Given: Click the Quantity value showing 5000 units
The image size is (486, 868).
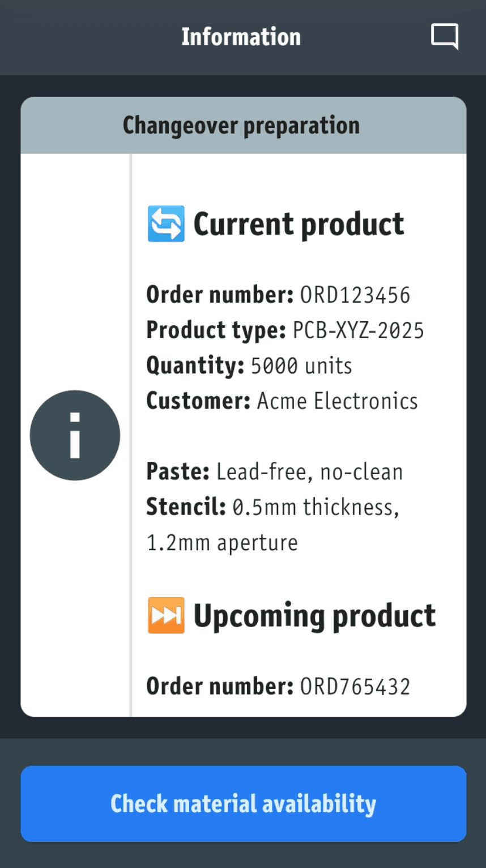Looking at the screenshot, I should 300,365.
